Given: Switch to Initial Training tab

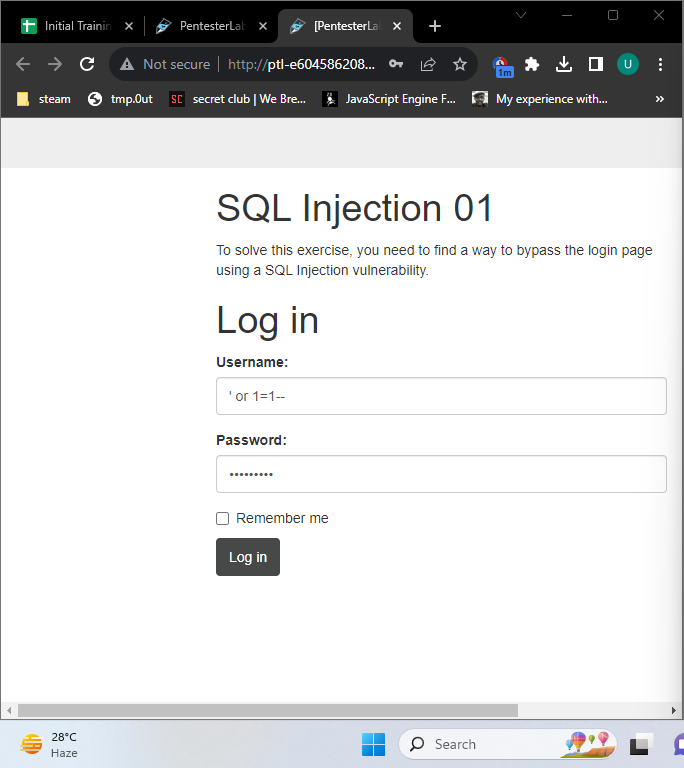Looking at the screenshot, I should click(x=77, y=26).
